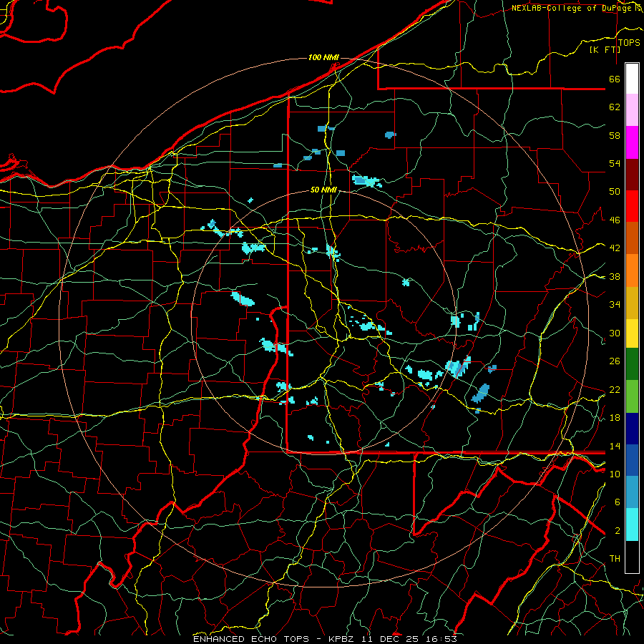Select the '22' legend value
The width and height of the screenshot is (644, 644).
coord(615,389)
